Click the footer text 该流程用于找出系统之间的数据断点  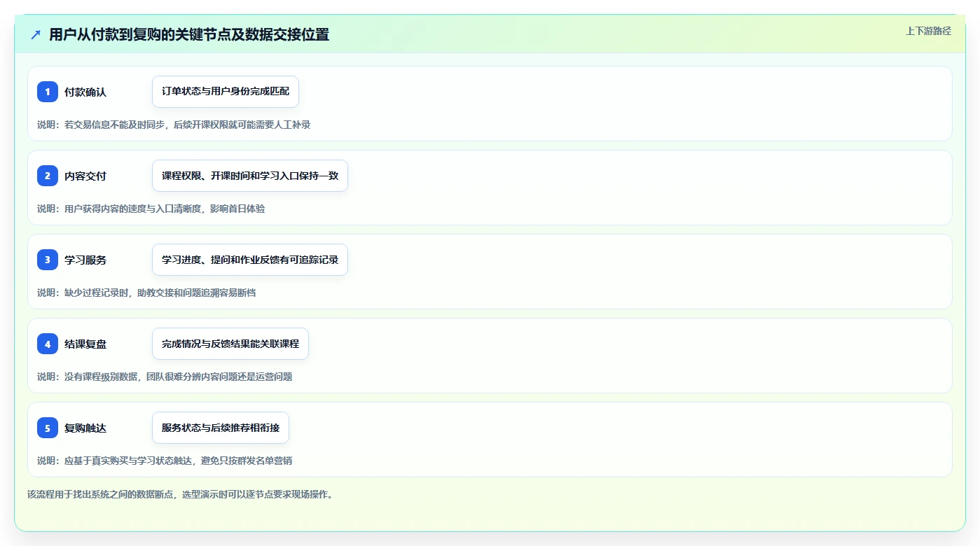181,494
